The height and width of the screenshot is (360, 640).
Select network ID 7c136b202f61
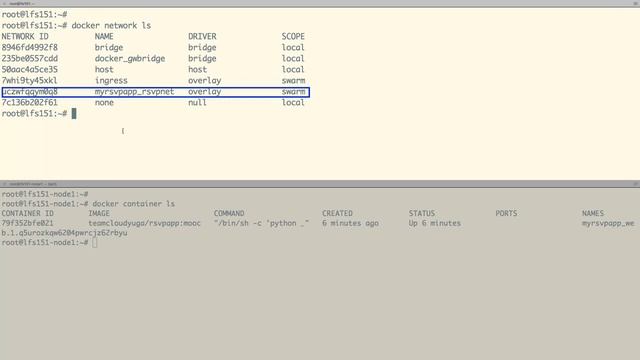pyautogui.click(x=29, y=102)
